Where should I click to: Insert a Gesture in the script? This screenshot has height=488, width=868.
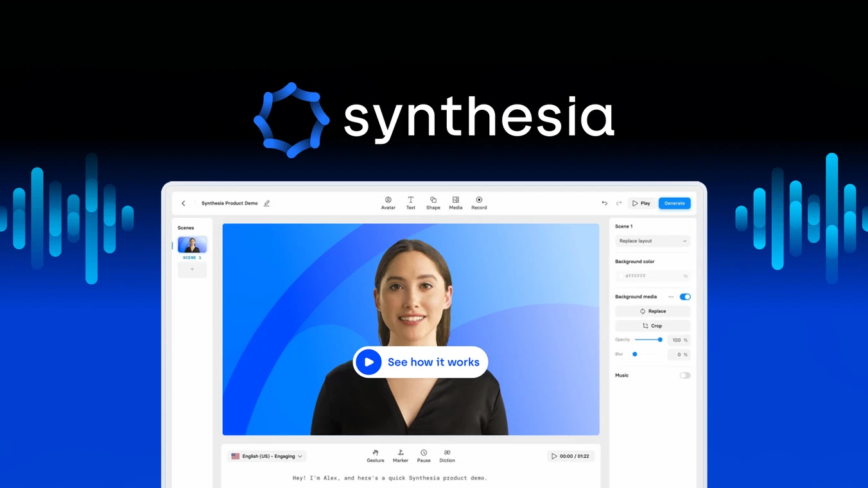pyautogui.click(x=376, y=455)
